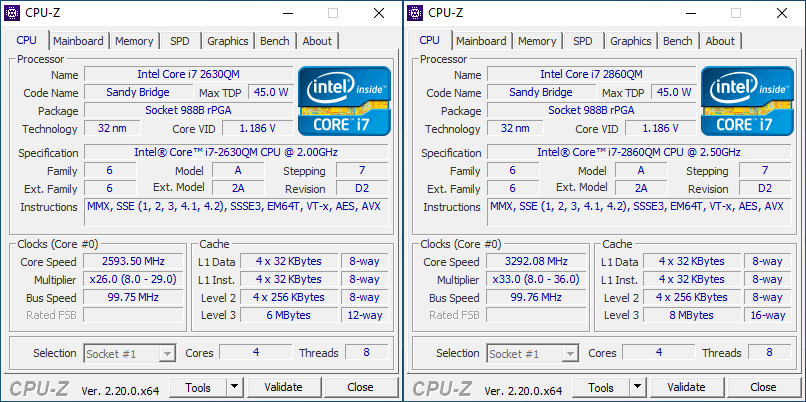The width and height of the screenshot is (806, 402).
Task: Close the right CPU-Z window with X
Action: pos(782,13)
